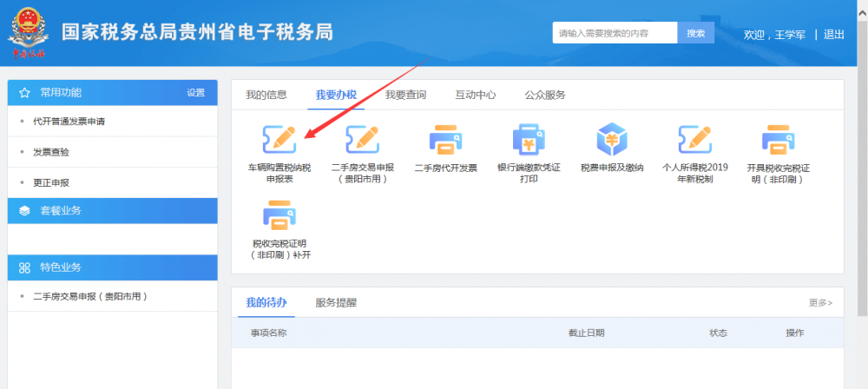
Task: Click the grid icon beside 特色业务
Action: click(24, 267)
